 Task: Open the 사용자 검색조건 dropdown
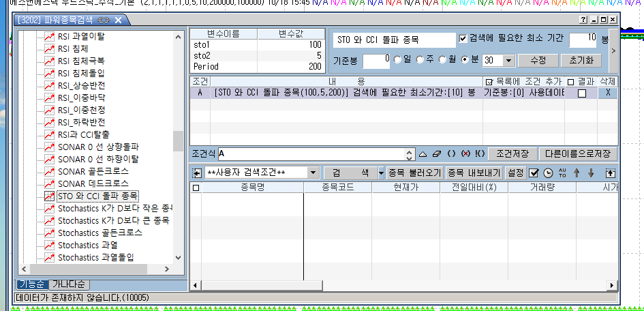313,173
